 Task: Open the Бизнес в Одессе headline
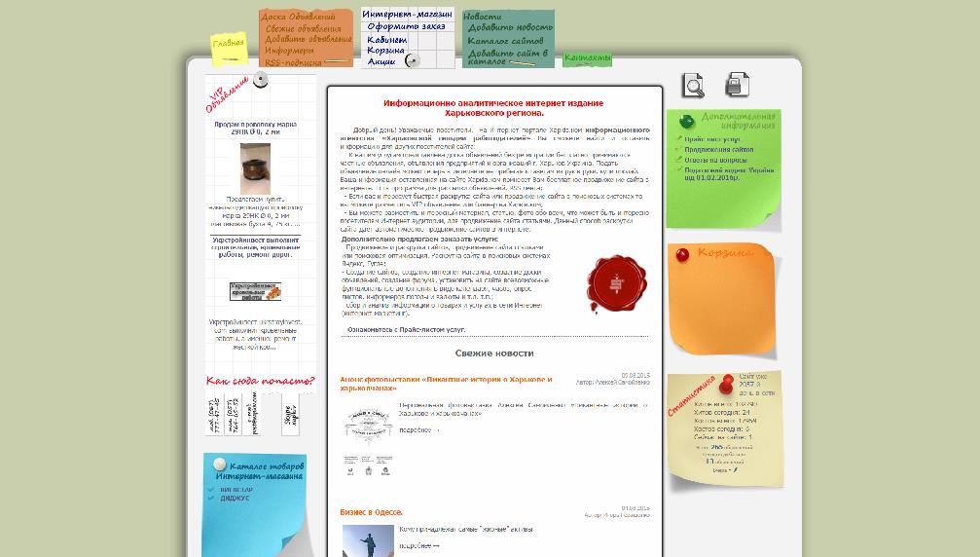pos(371,512)
